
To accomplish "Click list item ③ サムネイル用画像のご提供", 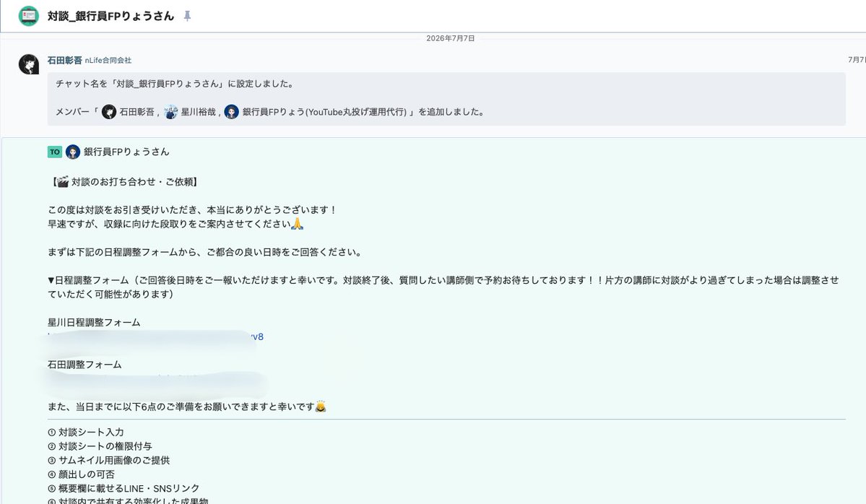I will (x=109, y=461).
